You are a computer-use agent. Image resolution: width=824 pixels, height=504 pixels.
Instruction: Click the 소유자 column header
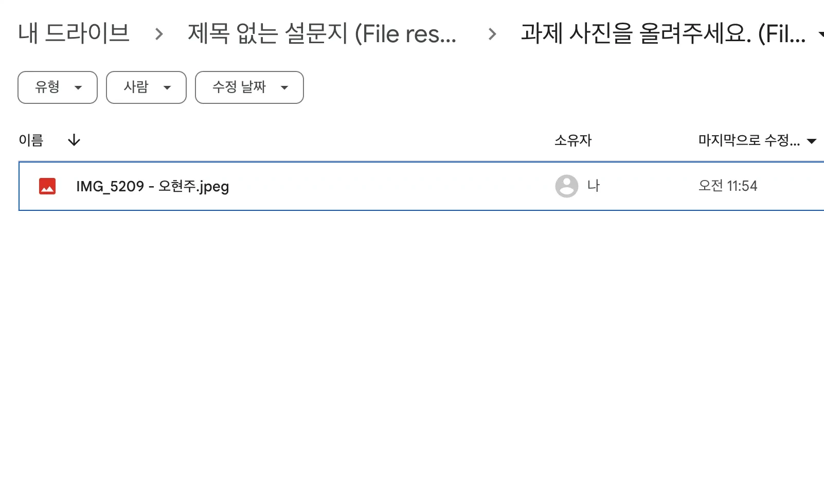pyautogui.click(x=573, y=140)
